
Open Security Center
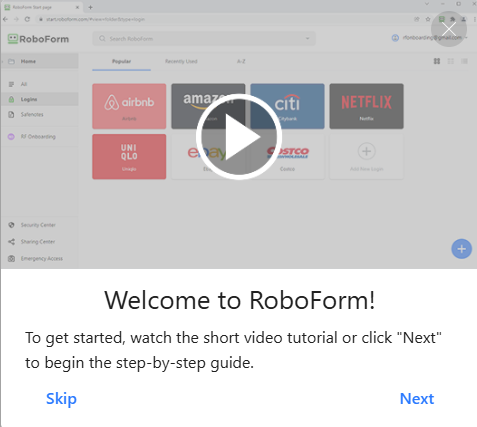click(x=39, y=225)
